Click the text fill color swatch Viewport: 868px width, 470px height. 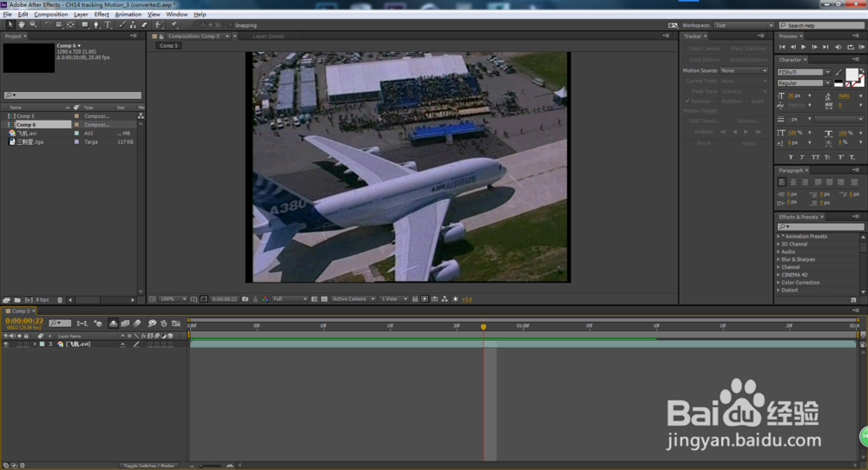(852, 74)
